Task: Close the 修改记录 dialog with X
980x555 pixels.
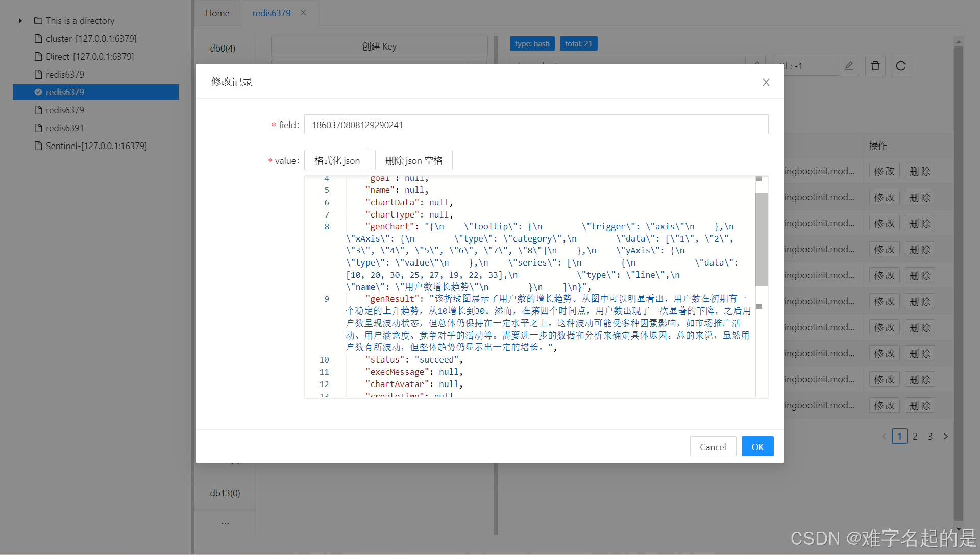Action: tap(766, 82)
